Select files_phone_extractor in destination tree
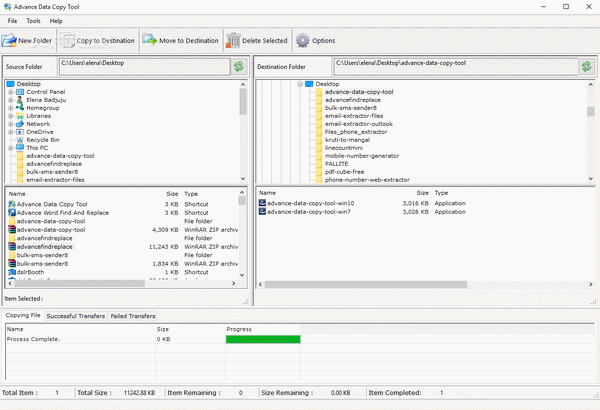600x410 pixels. tap(356, 132)
